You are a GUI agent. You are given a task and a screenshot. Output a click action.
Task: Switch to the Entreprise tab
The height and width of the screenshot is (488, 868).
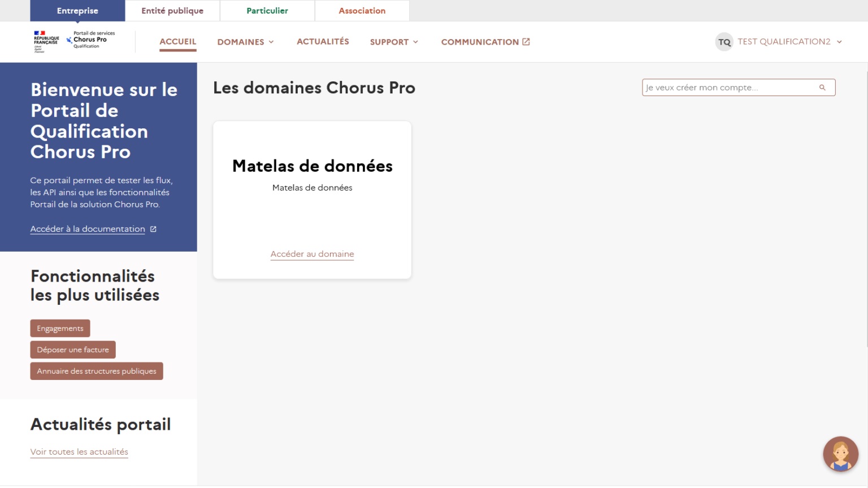click(77, 11)
